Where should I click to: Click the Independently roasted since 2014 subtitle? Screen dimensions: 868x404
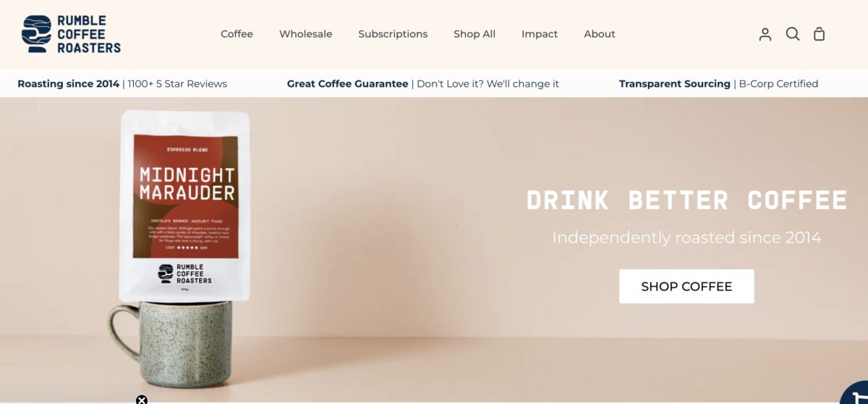pos(686,237)
